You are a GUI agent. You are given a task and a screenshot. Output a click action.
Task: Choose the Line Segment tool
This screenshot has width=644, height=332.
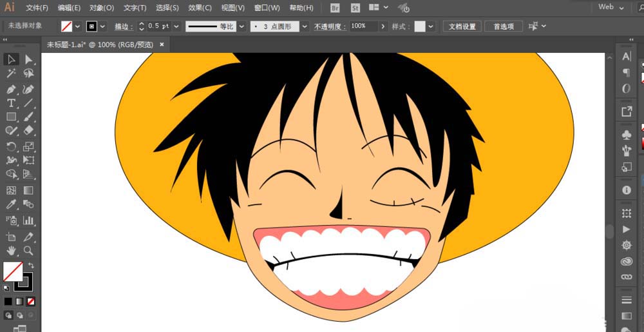point(29,103)
